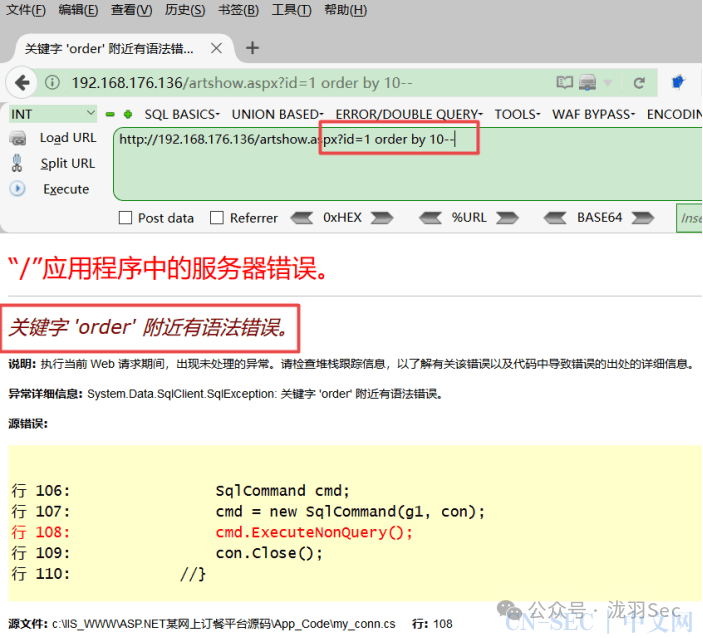Image resolution: width=703 pixels, height=638 pixels.
Task: Reload the page with refresh icon
Action: [x=639, y=82]
